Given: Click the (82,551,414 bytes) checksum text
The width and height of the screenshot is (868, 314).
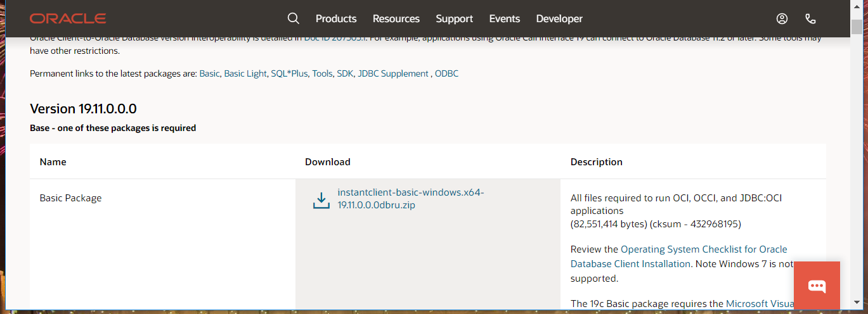Looking at the screenshot, I should [x=656, y=223].
